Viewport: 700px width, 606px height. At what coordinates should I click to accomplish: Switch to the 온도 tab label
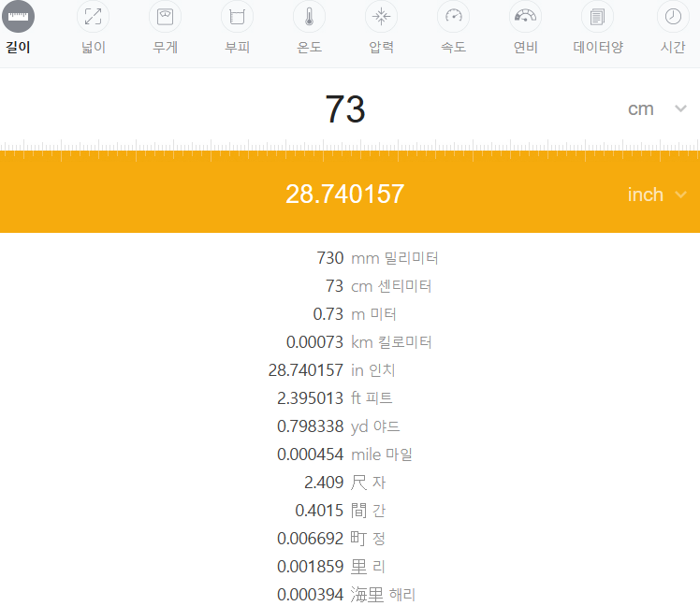coord(310,47)
